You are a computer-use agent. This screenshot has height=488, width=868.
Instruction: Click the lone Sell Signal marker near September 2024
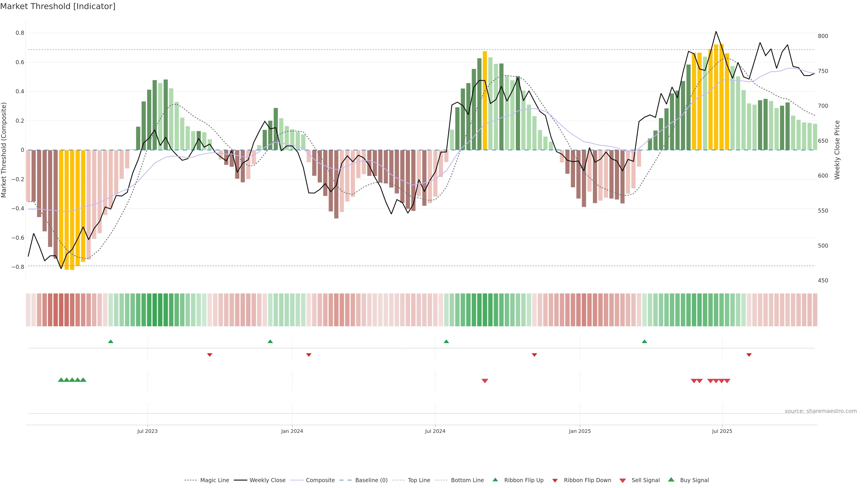tap(485, 381)
